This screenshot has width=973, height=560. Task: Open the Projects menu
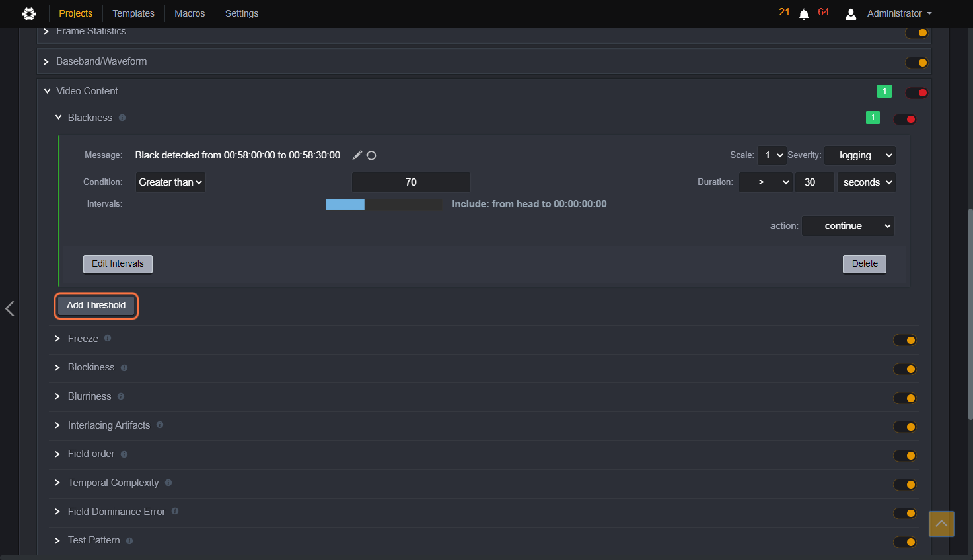(75, 13)
